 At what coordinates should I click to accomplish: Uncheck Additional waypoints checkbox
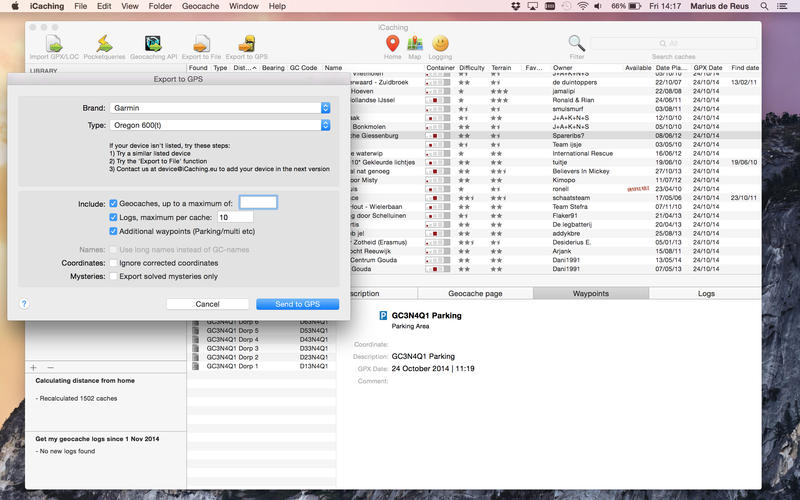(113, 231)
